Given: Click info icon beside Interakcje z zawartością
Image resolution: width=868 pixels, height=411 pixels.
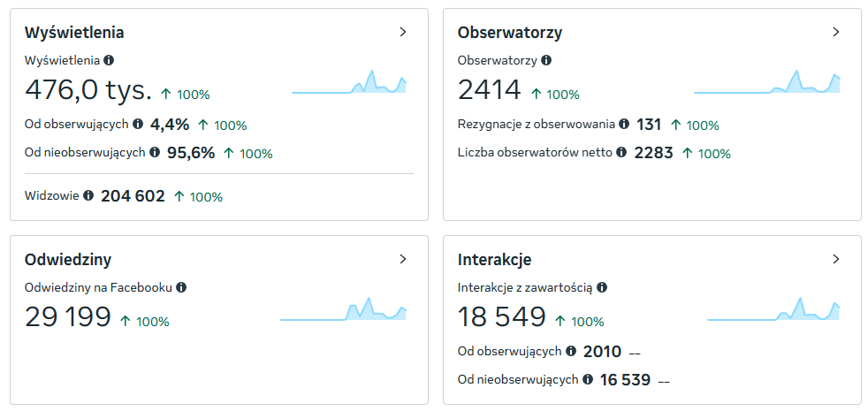Looking at the screenshot, I should pyautogui.click(x=602, y=287).
